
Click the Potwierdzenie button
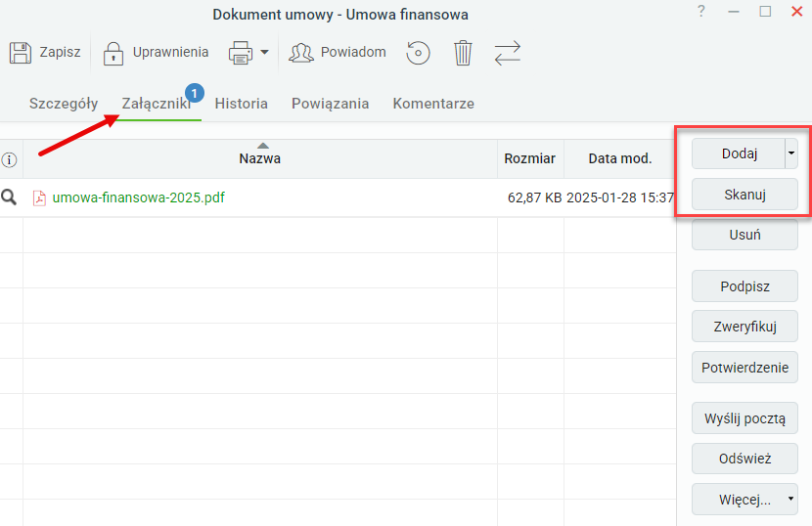(744, 368)
